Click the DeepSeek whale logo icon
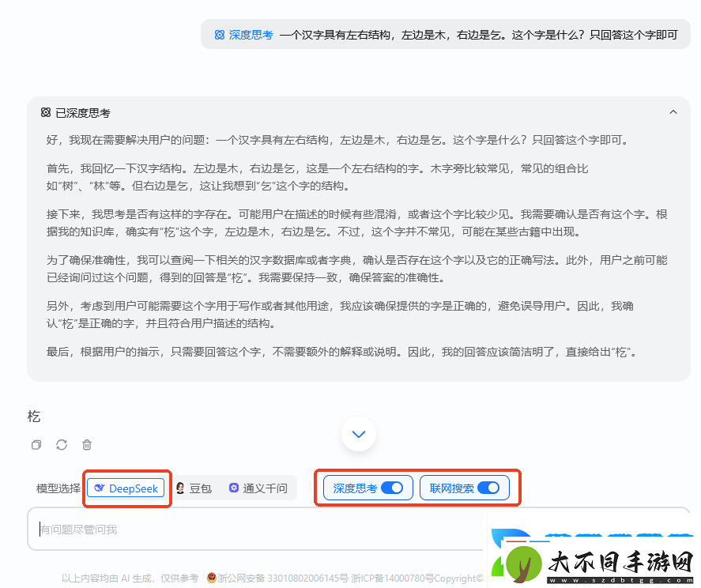Screen dimensions: 701x588 pos(100,488)
